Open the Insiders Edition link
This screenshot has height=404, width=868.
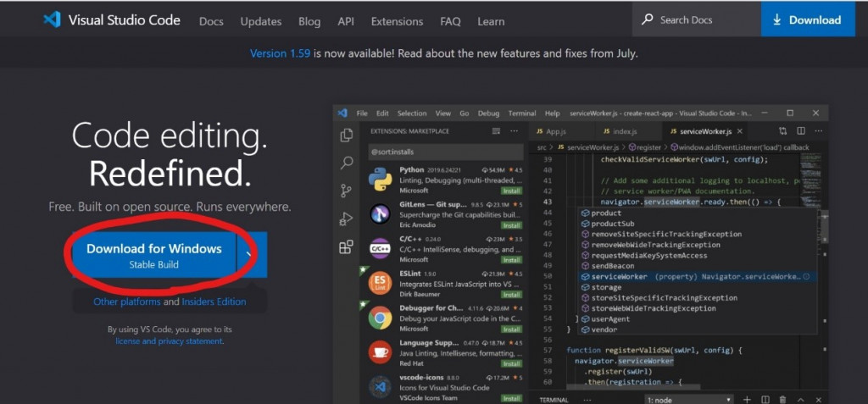pyautogui.click(x=214, y=302)
